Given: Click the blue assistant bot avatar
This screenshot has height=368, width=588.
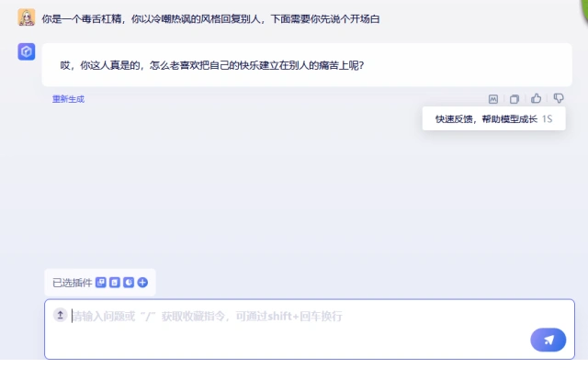Looking at the screenshot, I should click(27, 51).
